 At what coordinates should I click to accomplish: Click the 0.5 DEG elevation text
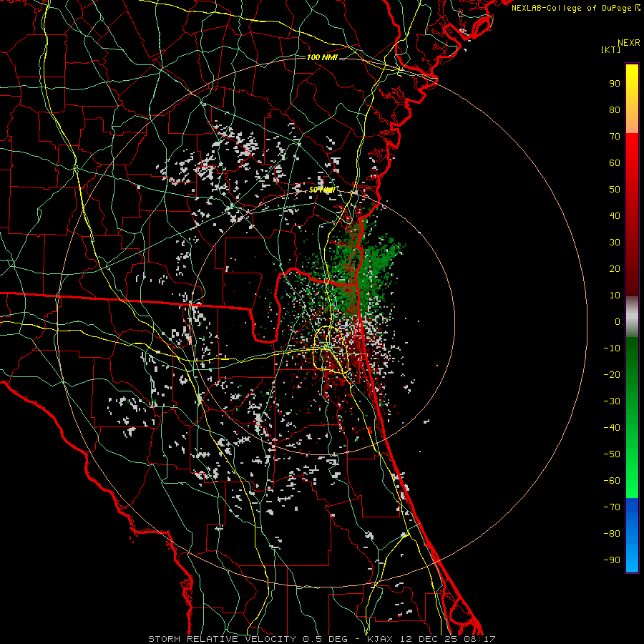[x=325, y=639]
